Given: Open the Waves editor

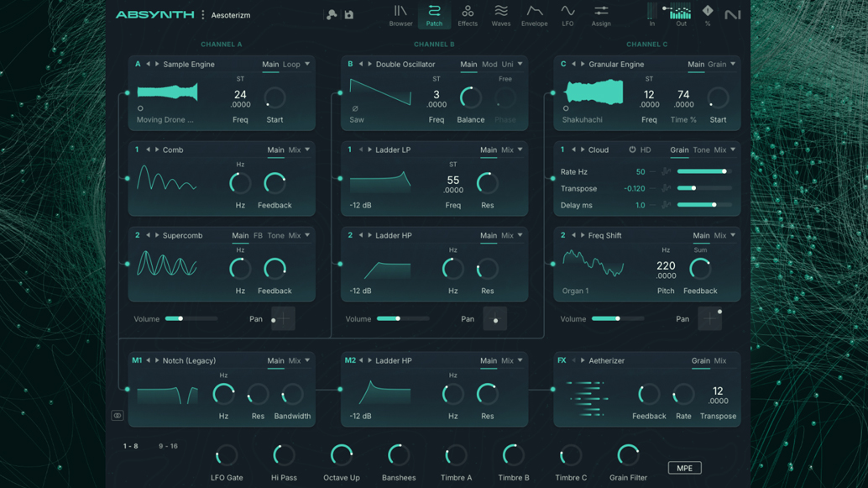Looking at the screenshot, I should (500, 14).
